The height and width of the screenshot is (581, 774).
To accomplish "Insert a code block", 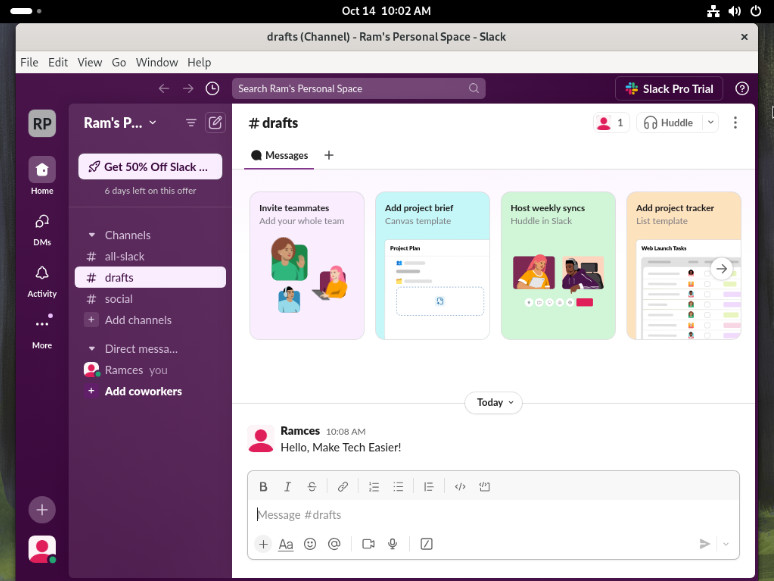I will (484, 487).
